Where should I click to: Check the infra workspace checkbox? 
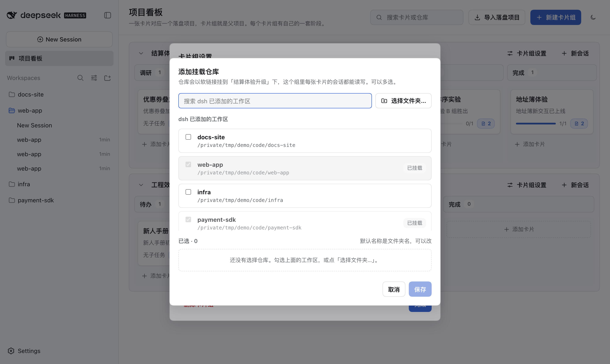click(188, 192)
